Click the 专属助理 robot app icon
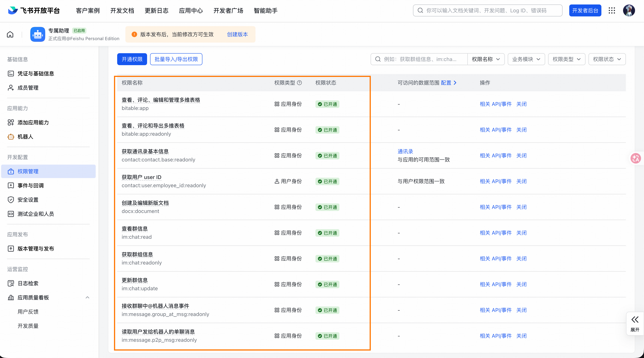The height and width of the screenshot is (358, 644). [38, 34]
